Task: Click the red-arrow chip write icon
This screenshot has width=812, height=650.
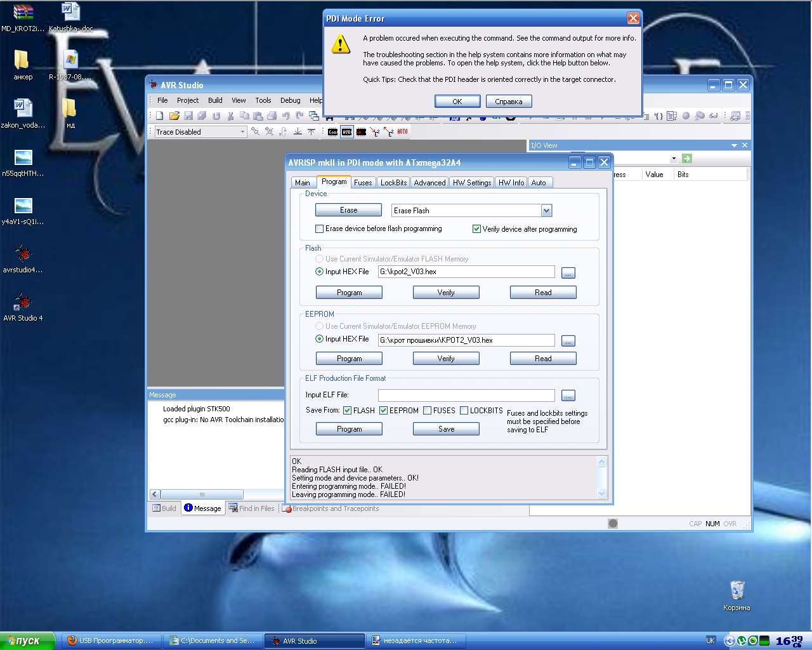Action: pos(361,131)
